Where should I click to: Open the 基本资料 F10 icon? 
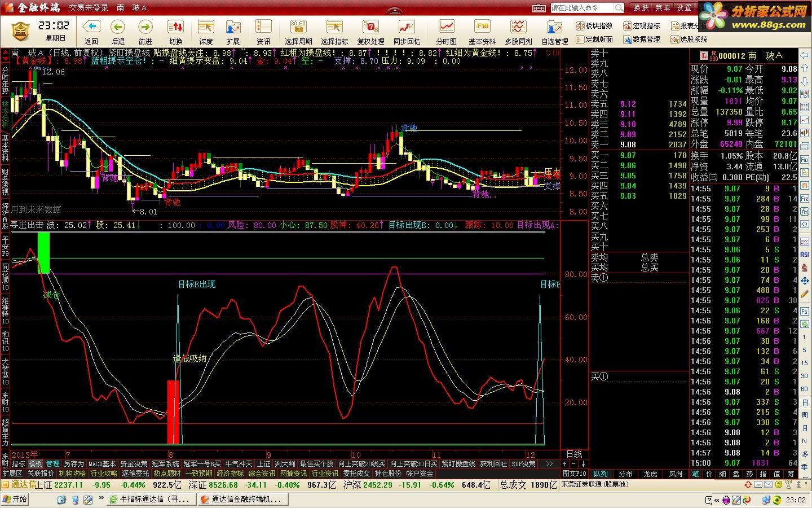tap(482, 32)
